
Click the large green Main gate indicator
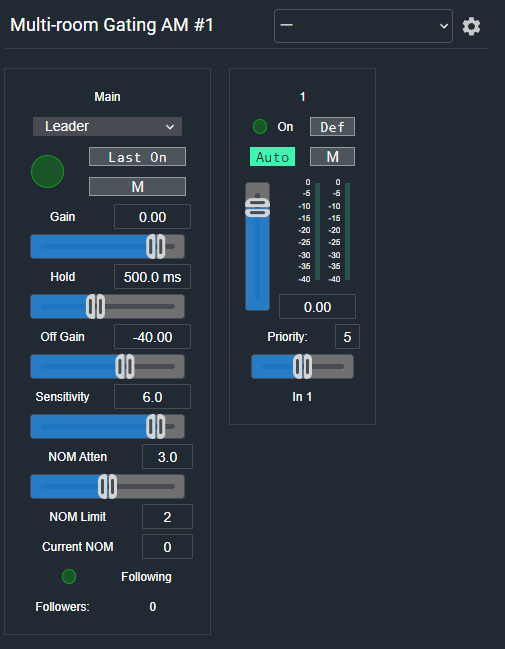(48, 171)
